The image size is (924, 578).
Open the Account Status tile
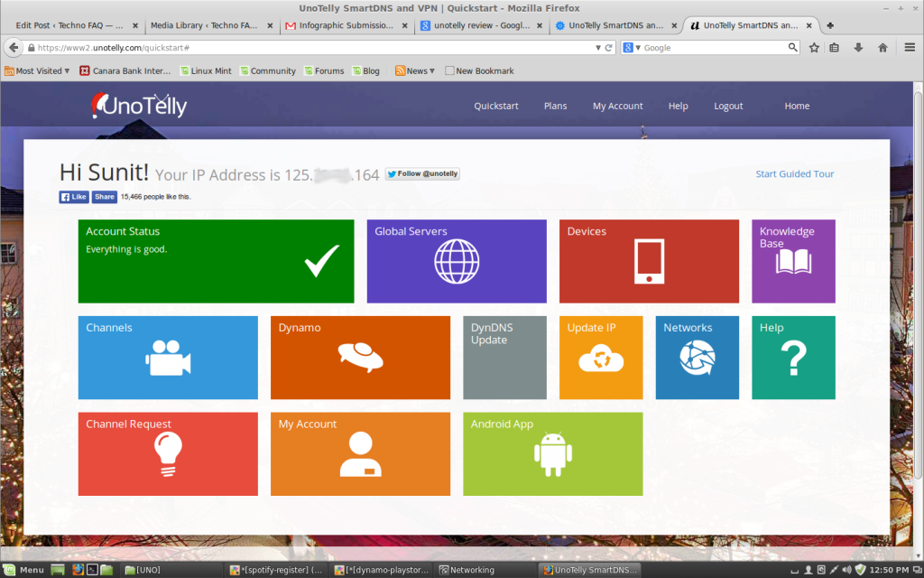pos(216,261)
